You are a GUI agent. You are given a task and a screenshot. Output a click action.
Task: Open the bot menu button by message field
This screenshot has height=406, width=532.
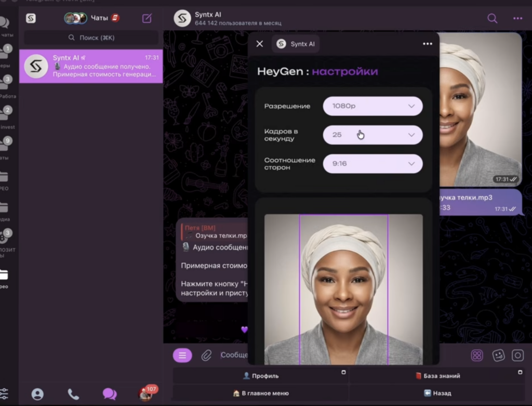(182, 356)
